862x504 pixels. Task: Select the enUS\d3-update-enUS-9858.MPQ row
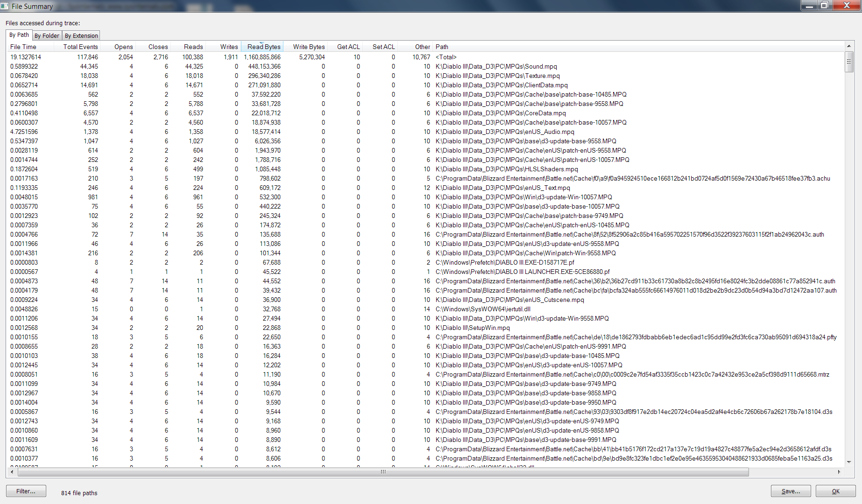point(426,430)
